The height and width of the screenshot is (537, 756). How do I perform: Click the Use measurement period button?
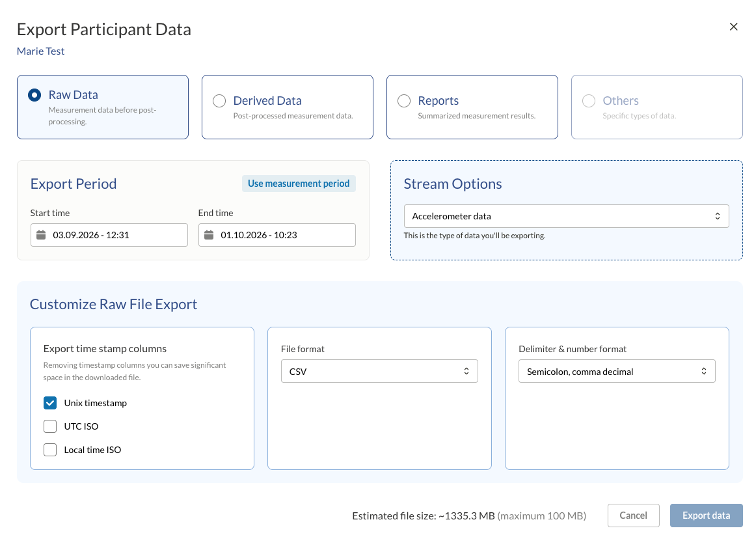pos(299,184)
